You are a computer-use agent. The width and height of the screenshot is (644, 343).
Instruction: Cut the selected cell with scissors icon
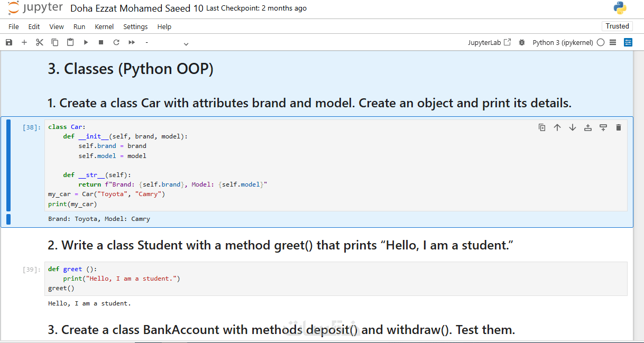(x=40, y=42)
